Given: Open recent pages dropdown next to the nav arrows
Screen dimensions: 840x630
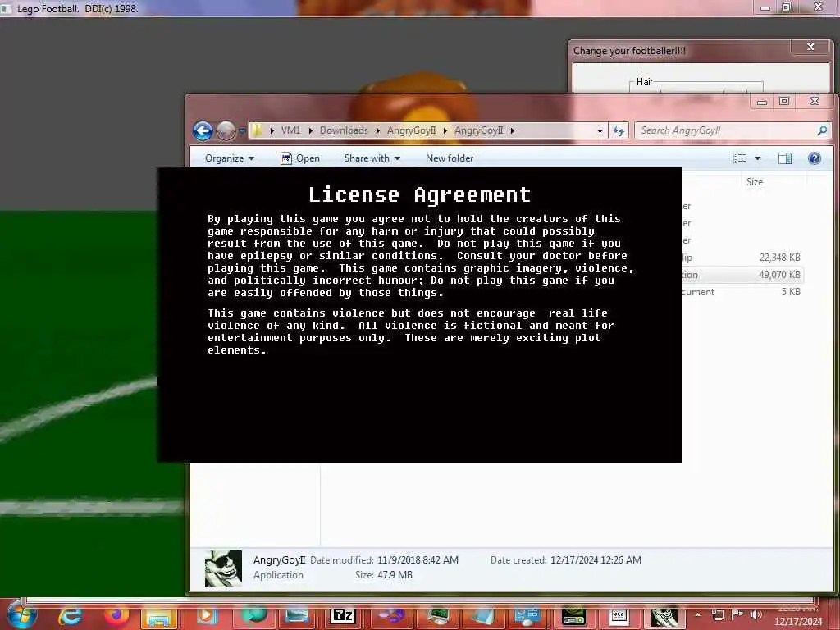Looking at the screenshot, I should (x=242, y=130).
